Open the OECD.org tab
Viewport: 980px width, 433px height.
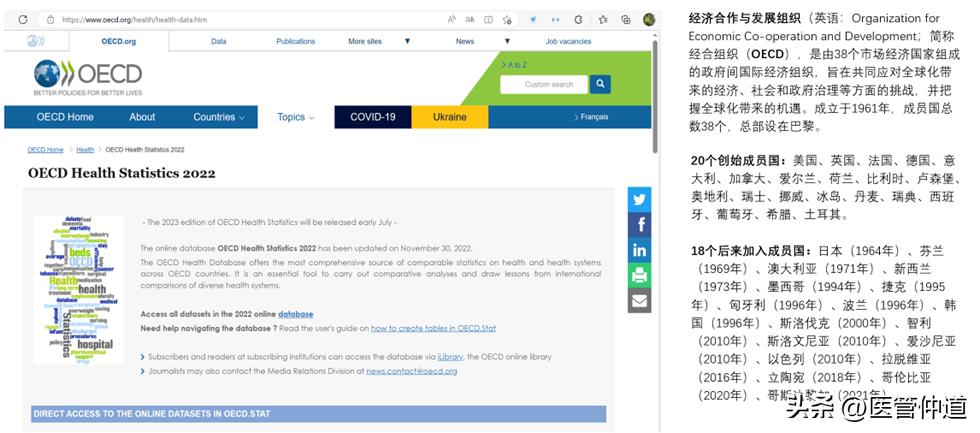119,41
